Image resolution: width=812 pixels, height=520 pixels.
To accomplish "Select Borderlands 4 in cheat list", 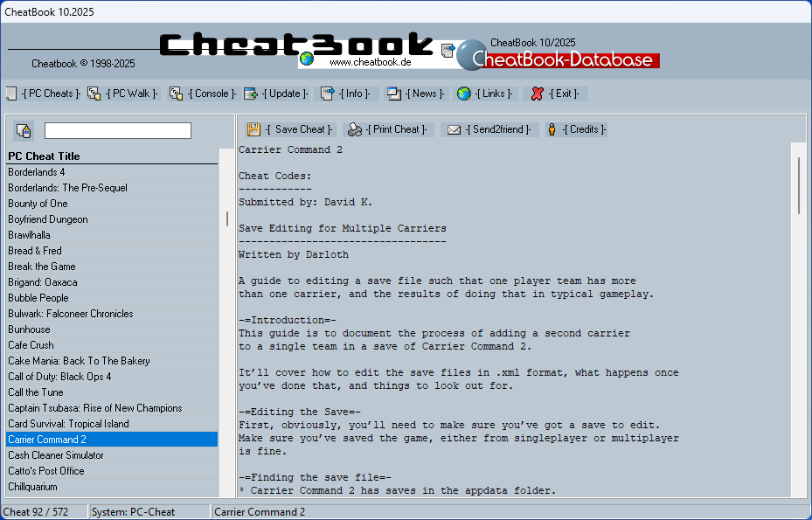I will [x=37, y=172].
